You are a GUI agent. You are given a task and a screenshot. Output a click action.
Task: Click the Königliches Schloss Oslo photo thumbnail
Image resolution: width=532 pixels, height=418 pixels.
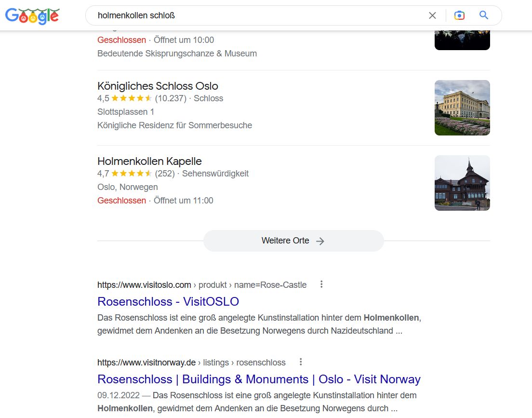(x=462, y=108)
